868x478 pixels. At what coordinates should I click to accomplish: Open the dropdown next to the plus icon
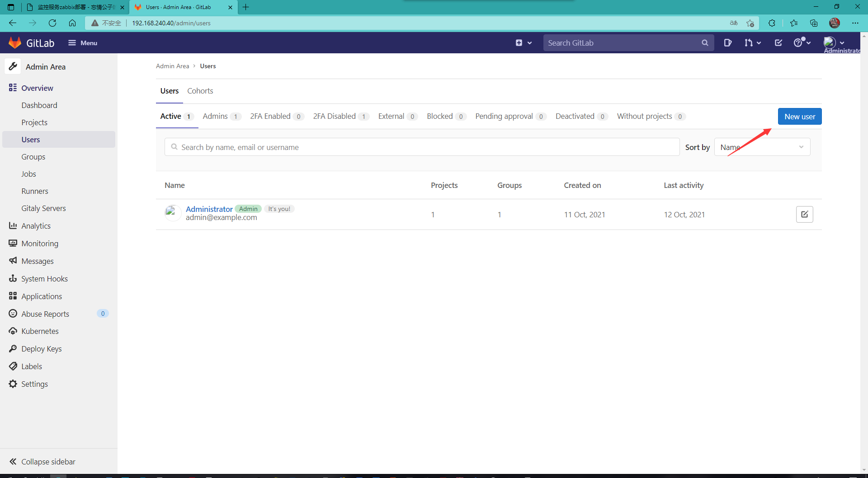point(530,42)
